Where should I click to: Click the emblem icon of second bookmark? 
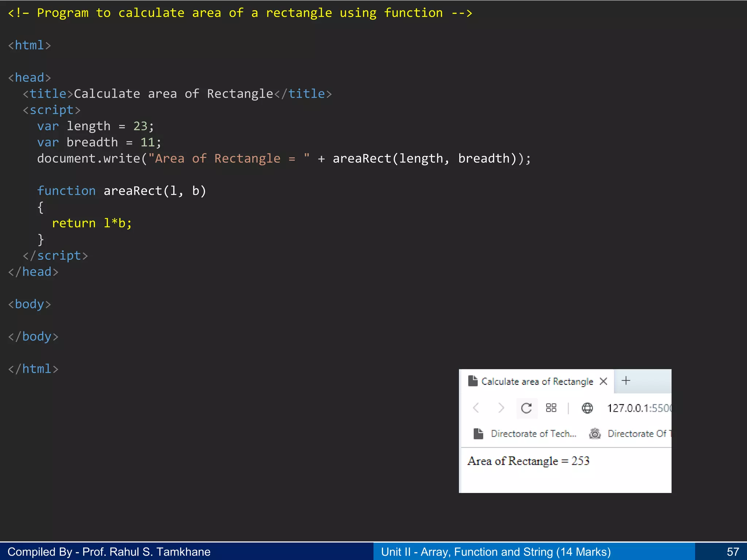[595, 433]
